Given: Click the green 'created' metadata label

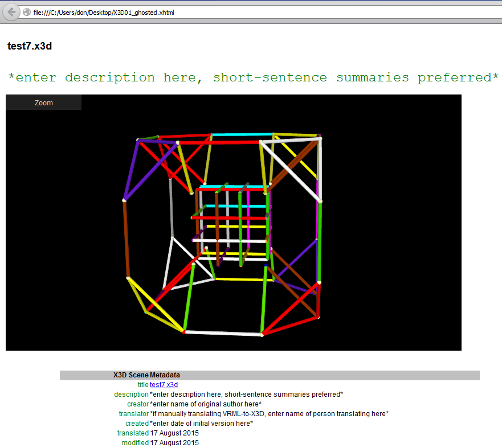Looking at the screenshot, I should click(x=137, y=424).
